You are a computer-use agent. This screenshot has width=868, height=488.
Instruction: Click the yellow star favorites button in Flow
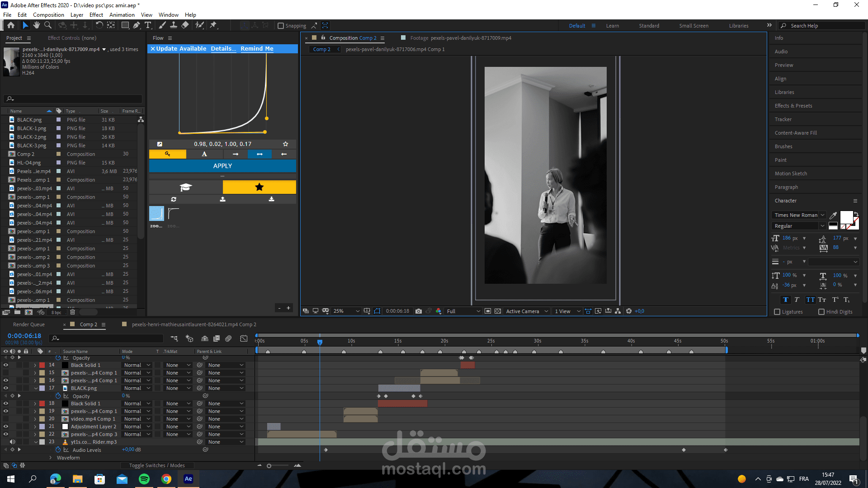[x=259, y=187]
